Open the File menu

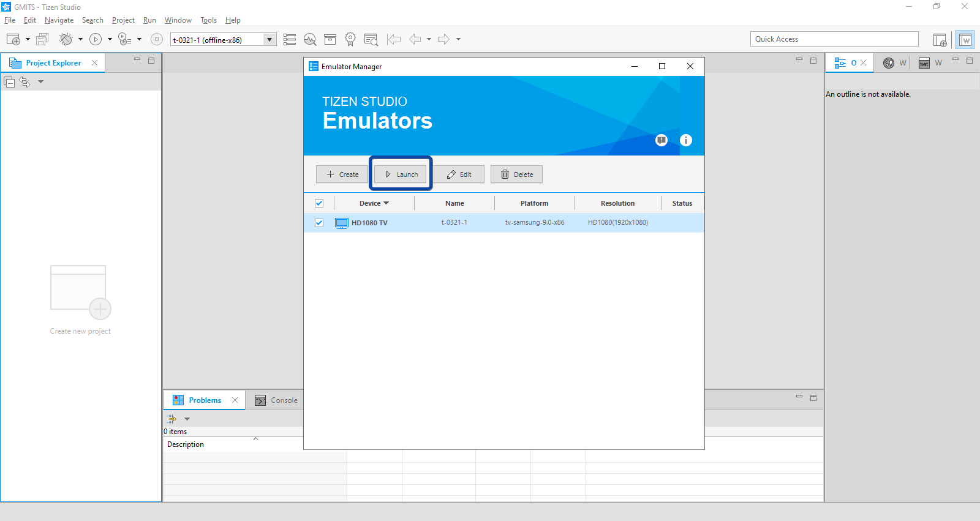coord(10,20)
